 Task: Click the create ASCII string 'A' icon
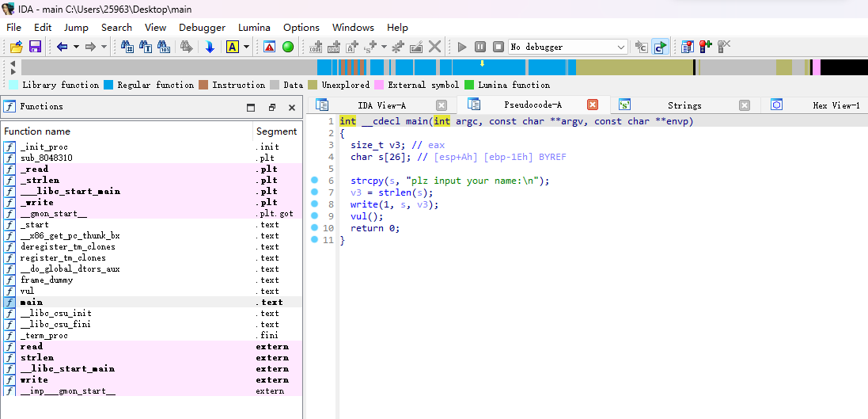click(352, 47)
